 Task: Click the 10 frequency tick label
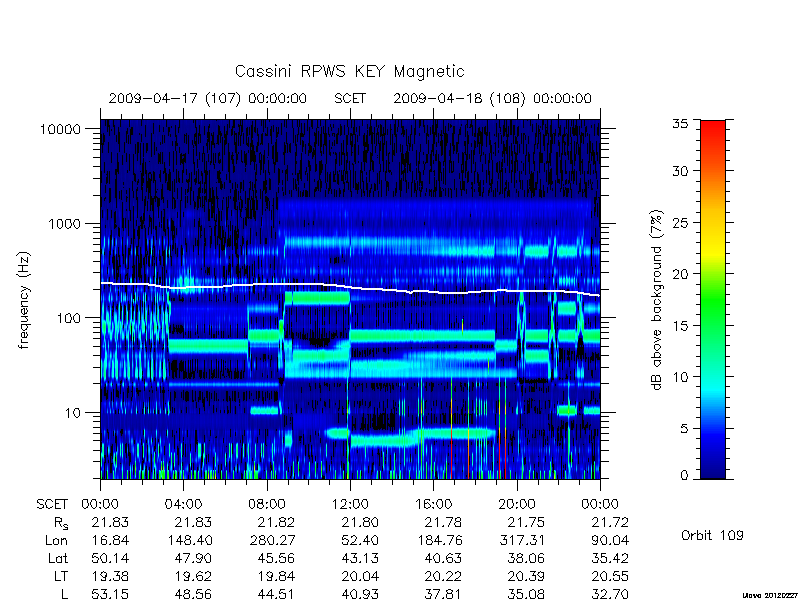coord(73,413)
